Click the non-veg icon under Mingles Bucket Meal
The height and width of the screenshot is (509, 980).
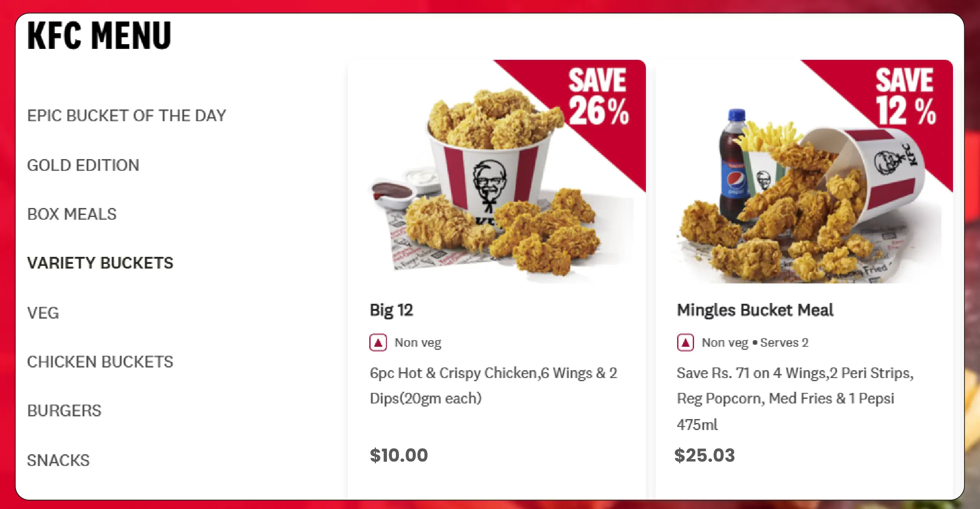[x=685, y=343]
